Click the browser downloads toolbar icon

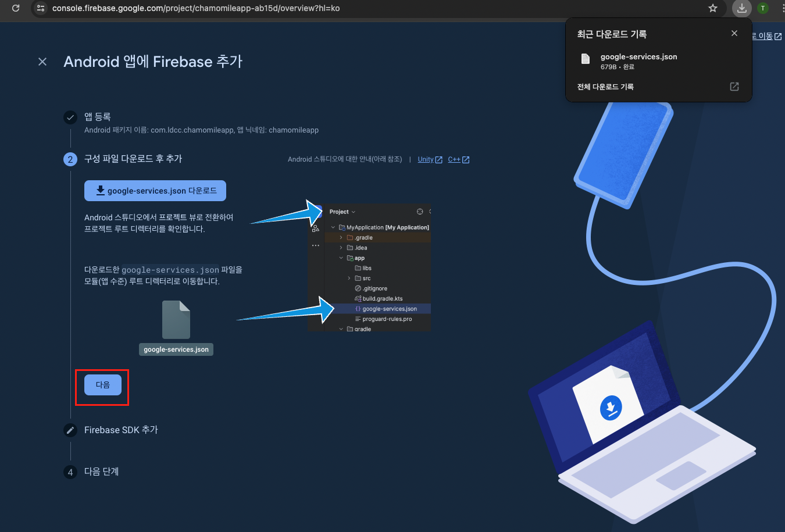(x=741, y=8)
